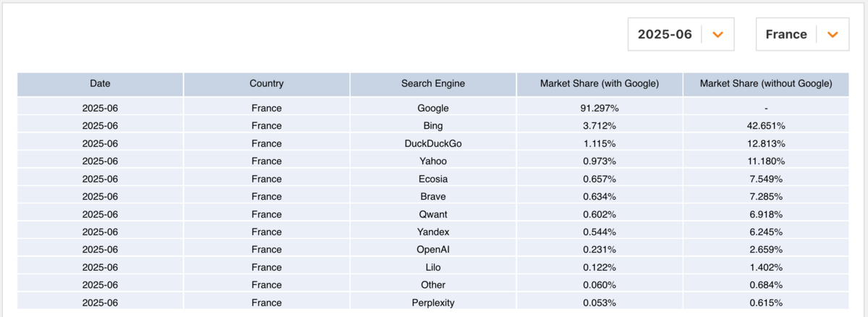The width and height of the screenshot is (868, 317).
Task: Click Yandex's 0.544% market share value
Action: point(600,232)
